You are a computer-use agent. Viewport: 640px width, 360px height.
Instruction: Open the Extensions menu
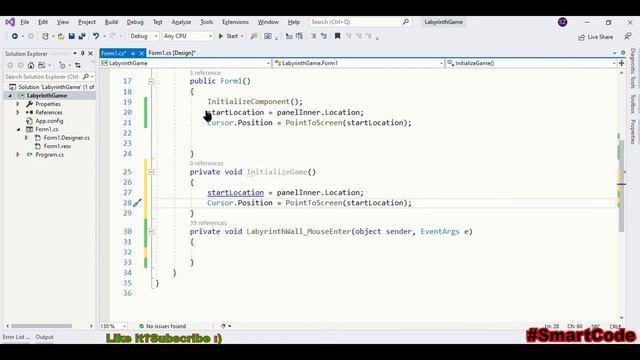click(235, 22)
